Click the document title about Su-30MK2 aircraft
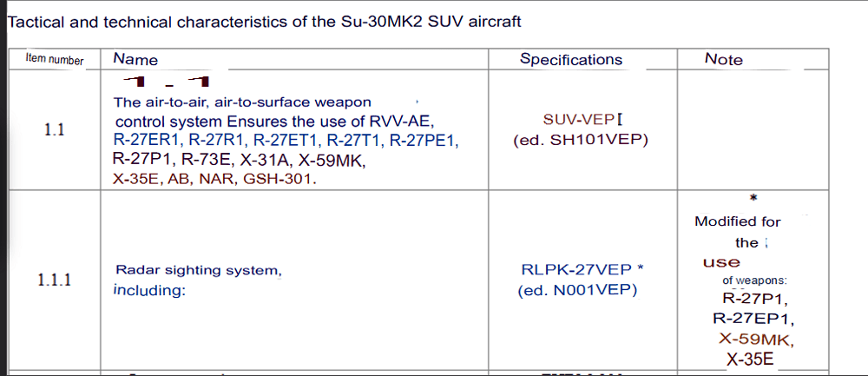Screen dimensions: 868x376 click(x=264, y=22)
